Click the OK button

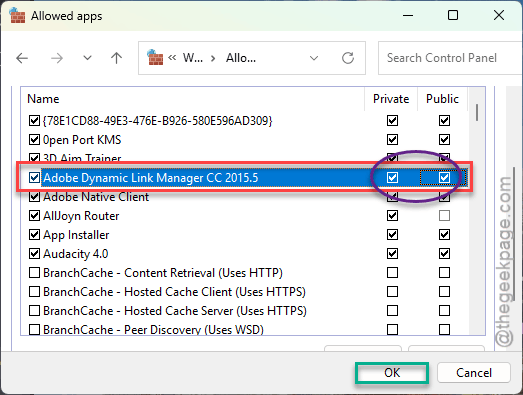click(392, 373)
